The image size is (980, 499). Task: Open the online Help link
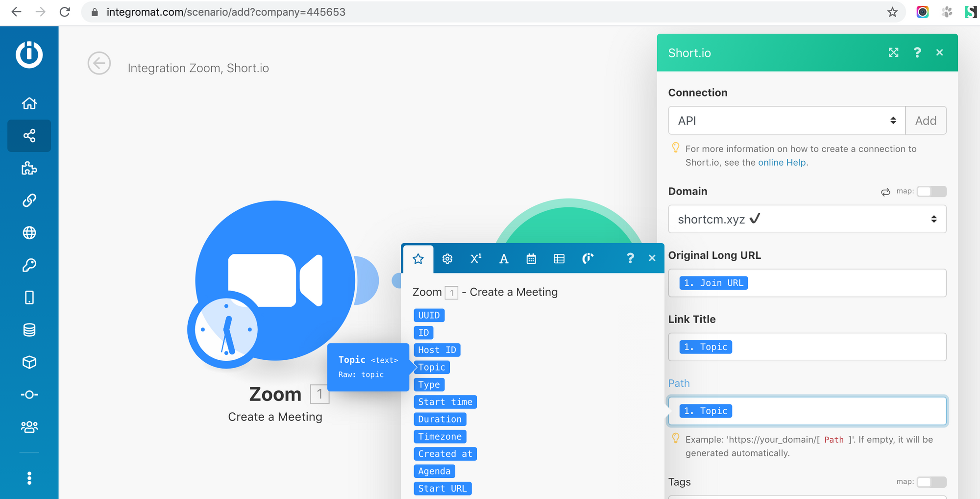(782, 162)
